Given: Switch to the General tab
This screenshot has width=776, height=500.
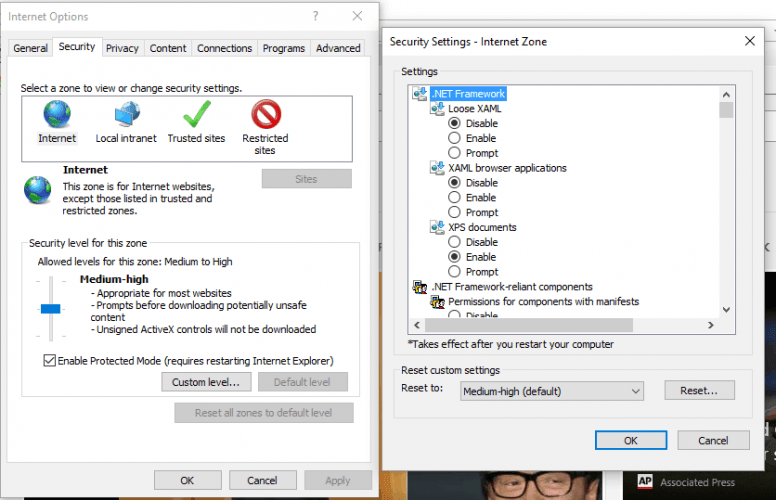Looking at the screenshot, I should coord(30,48).
